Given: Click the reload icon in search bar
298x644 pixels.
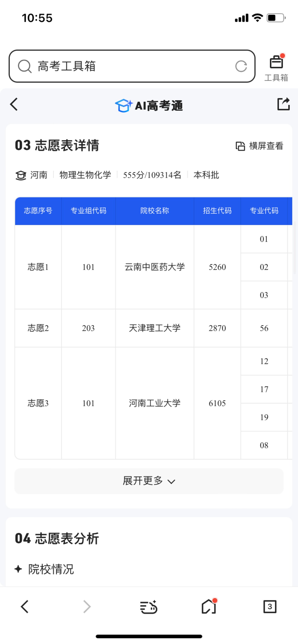Looking at the screenshot, I should [241, 66].
